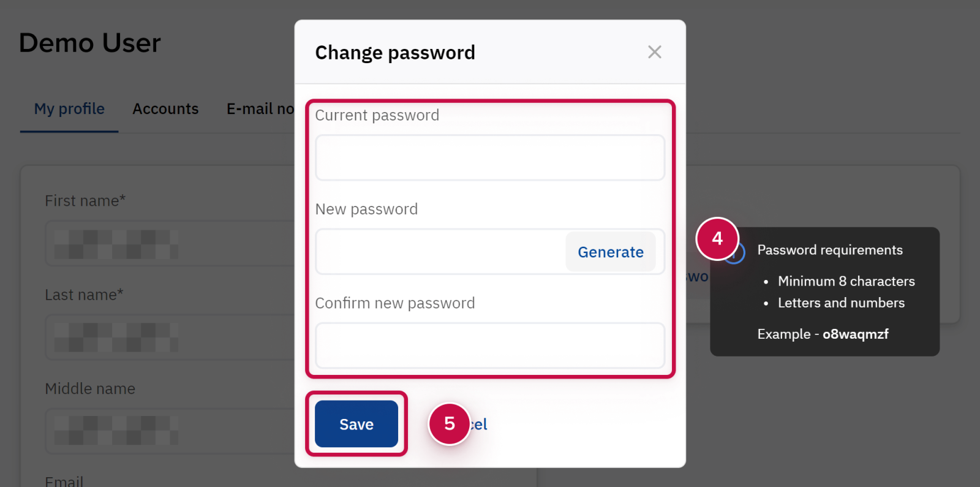Click the Change password dialog title
Image resolution: width=980 pixels, height=487 pixels.
pos(395,53)
